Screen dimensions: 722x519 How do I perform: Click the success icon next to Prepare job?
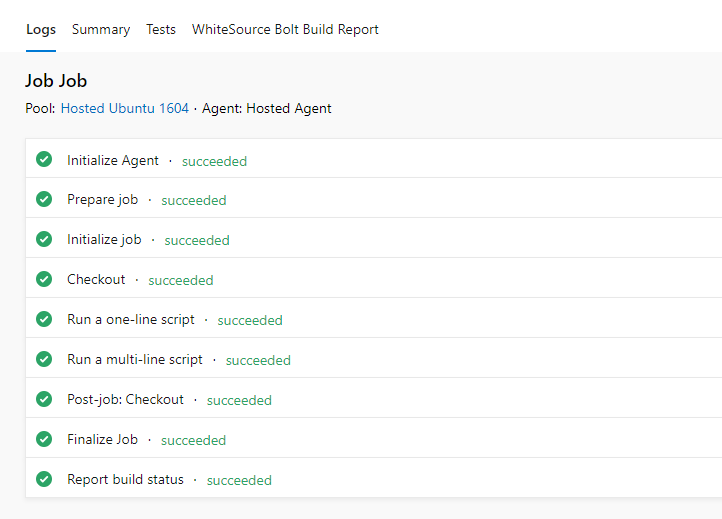pos(44,199)
